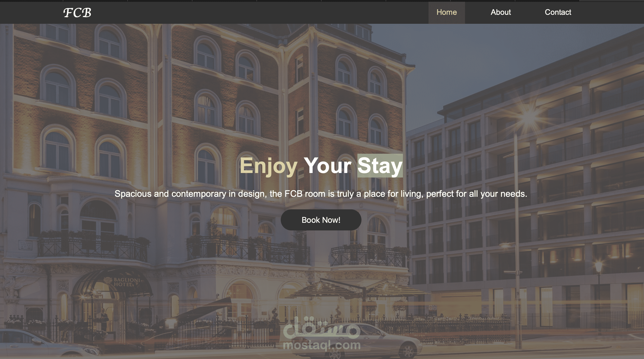The width and height of the screenshot is (644, 359).
Task: Click the tab strip above the navbar
Action: point(322,1)
